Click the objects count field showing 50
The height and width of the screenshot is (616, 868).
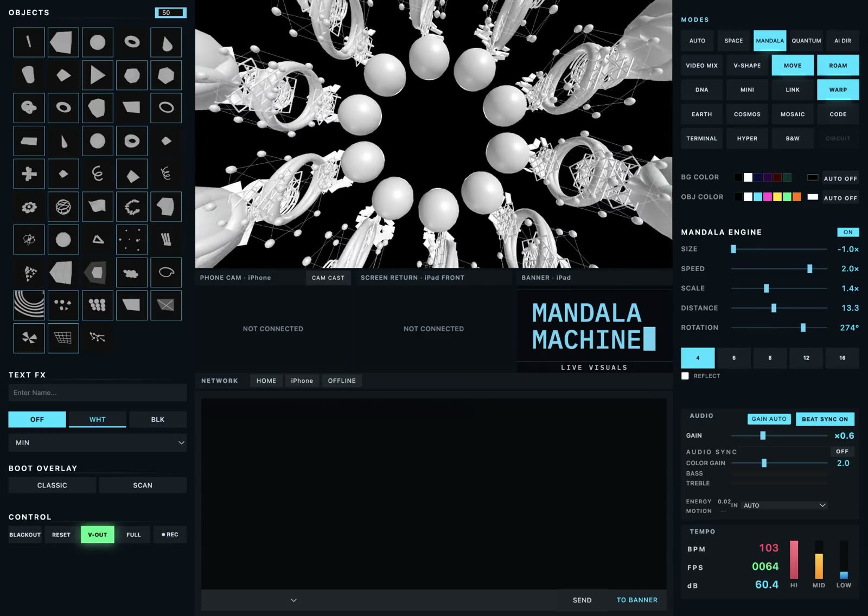[x=171, y=12]
